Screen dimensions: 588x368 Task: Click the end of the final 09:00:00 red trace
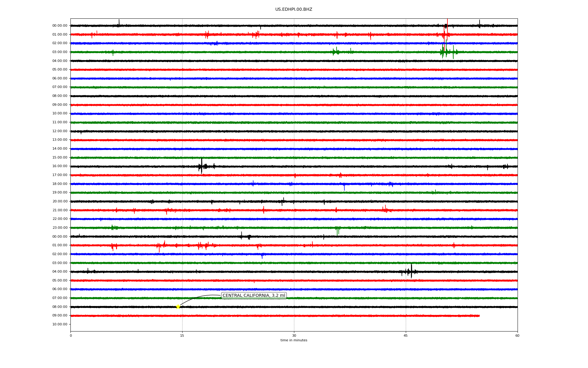point(479,316)
